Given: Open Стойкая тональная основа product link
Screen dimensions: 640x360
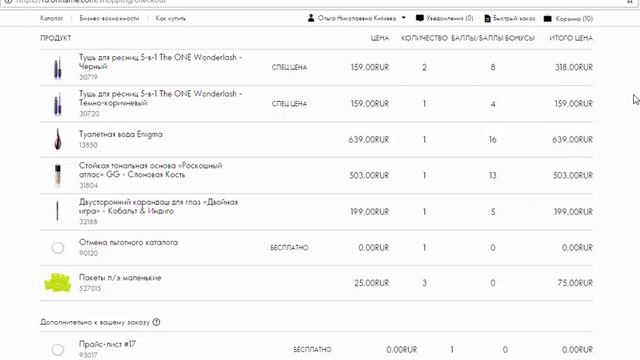Looking at the screenshot, I should click(x=151, y=170).
